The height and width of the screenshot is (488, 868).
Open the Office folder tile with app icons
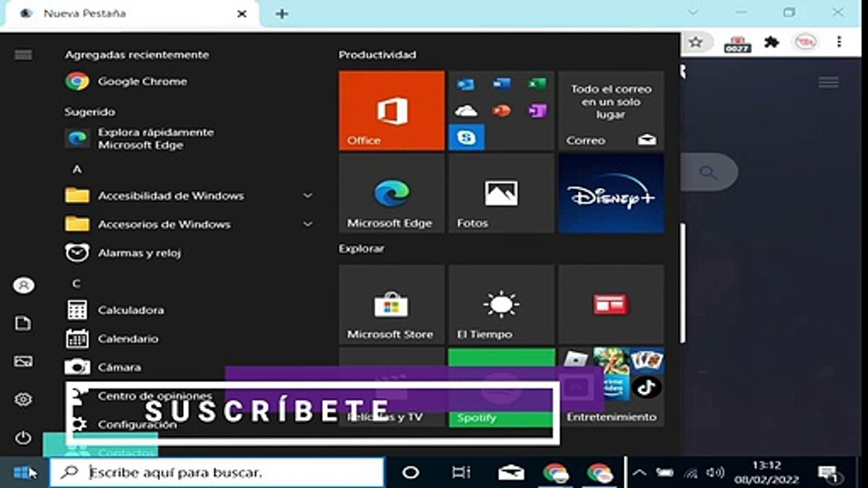click(x=501, y=110)
